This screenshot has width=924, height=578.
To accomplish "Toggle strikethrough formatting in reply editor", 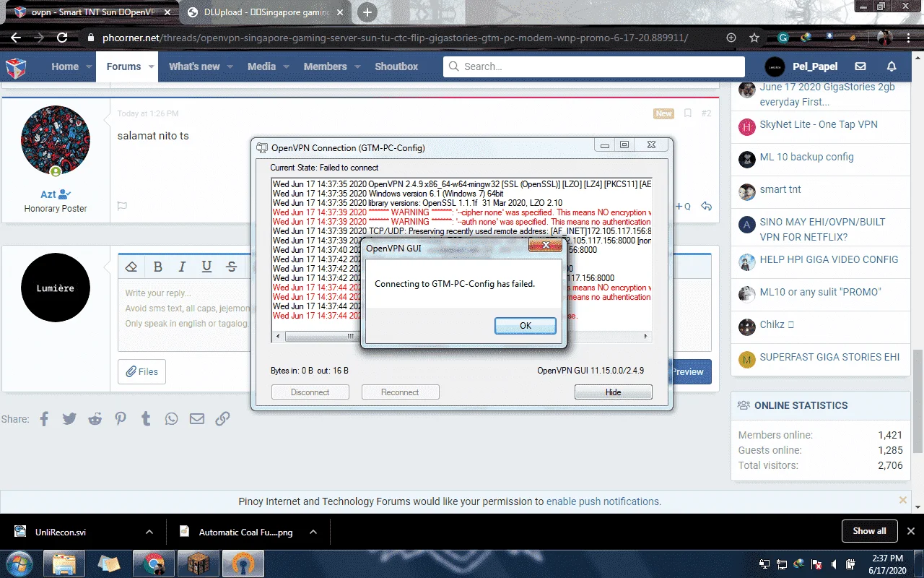I will [231, 267].
